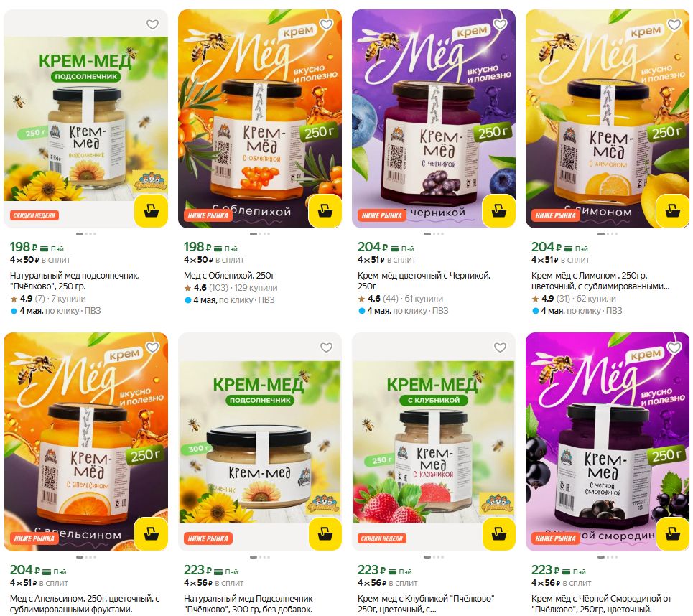Viewport: 693px width, 616px height.
Task: Click the 'Скидки недели' badge on strawberry honey
Action: click(381, 538)
